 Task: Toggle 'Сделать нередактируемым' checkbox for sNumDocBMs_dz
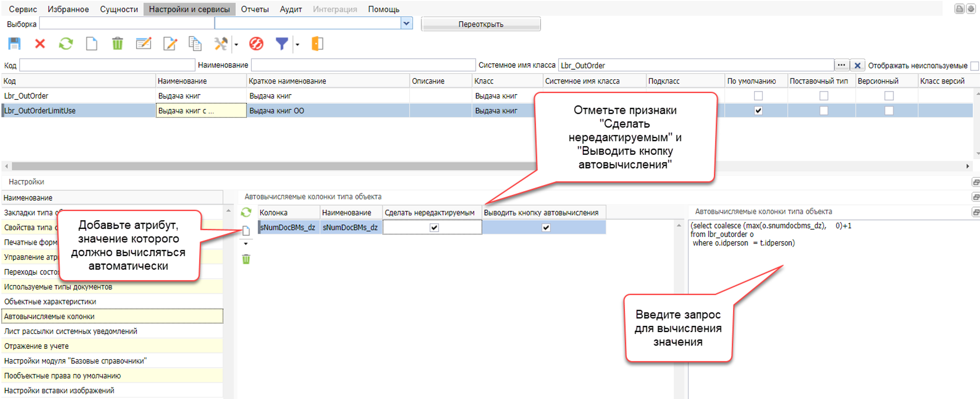[434, 227]
